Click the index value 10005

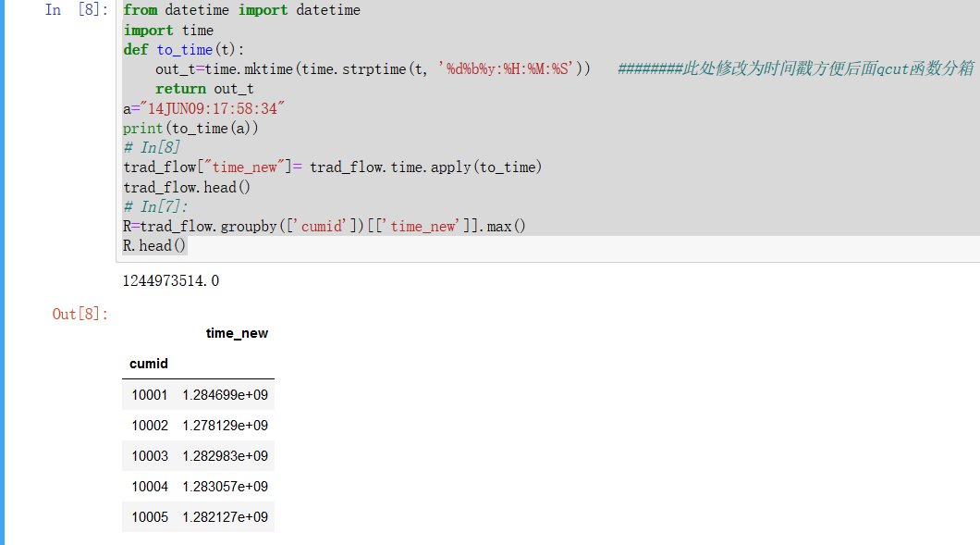click(150, 517)
